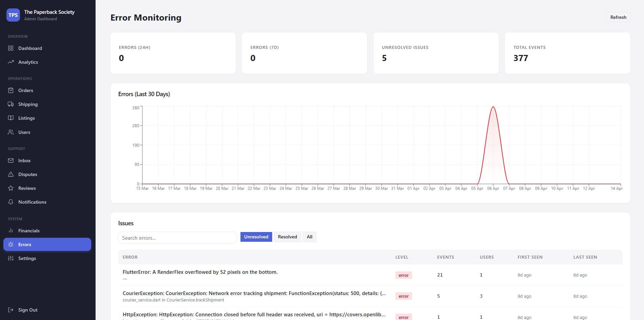The height and width of the screenshot is (320, 644).
Task: Click the Financials bar chart icon
Action: (11, 231)
